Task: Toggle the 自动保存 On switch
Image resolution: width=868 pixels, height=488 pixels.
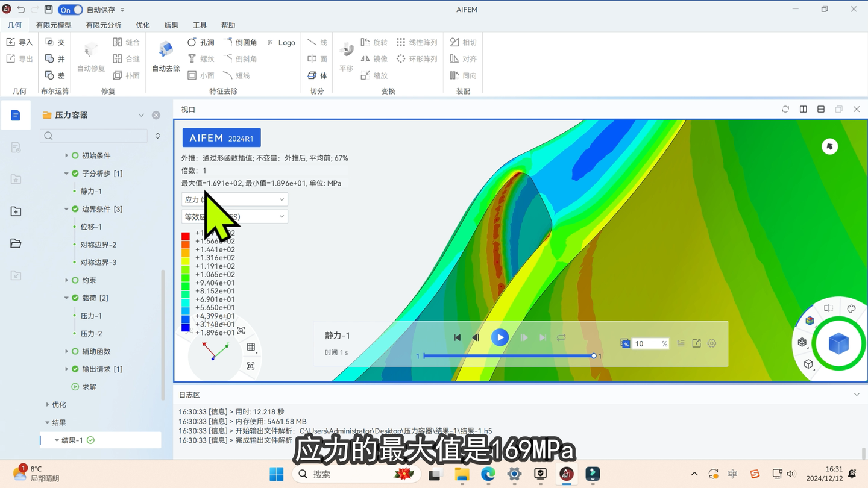Action: (x=71, y=10)
